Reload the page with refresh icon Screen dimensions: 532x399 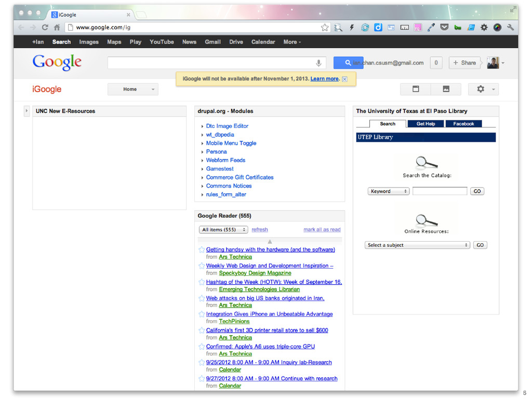(45, 28)
